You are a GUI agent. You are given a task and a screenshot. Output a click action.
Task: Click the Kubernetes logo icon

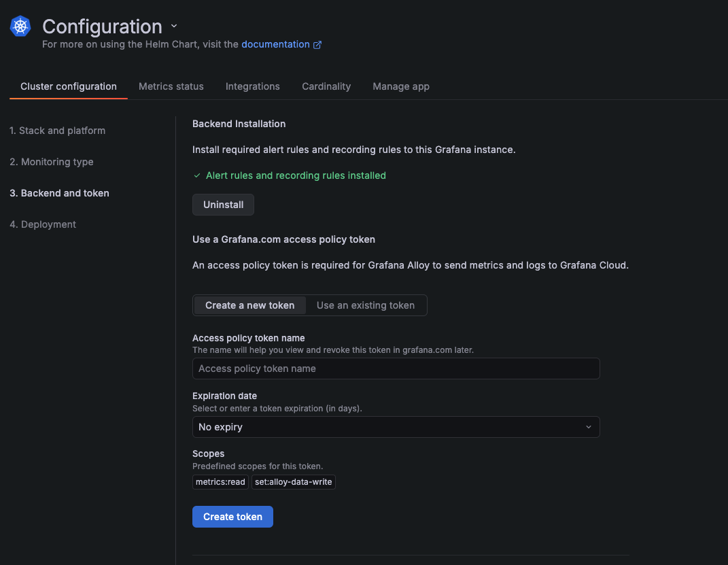pyautogui.click(x=21, y=27)
